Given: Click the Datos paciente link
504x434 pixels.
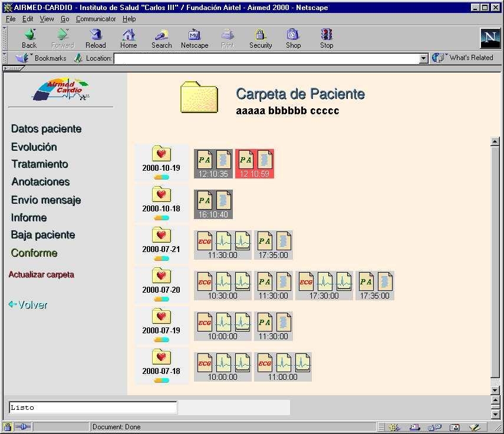Looking at the screenshot, I should [46, 129].
